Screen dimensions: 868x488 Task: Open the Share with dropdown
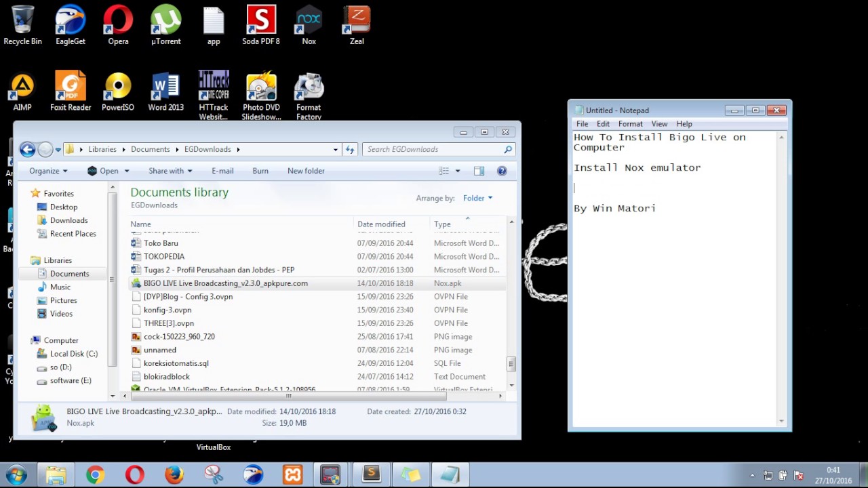click(170, 171)
